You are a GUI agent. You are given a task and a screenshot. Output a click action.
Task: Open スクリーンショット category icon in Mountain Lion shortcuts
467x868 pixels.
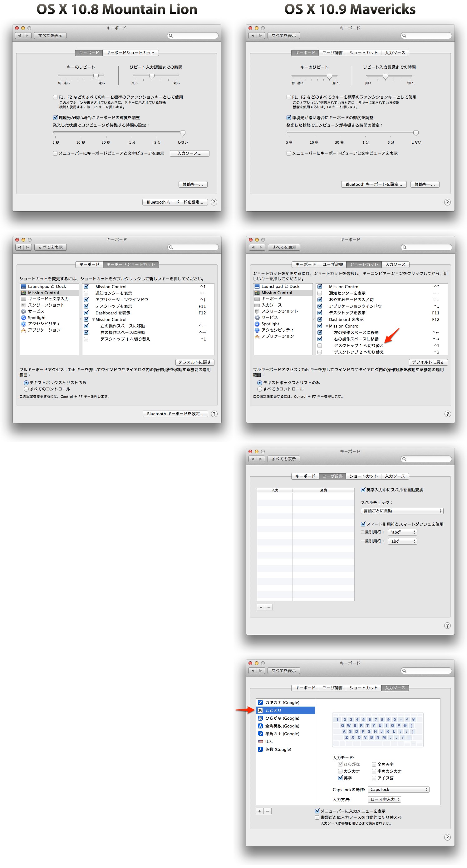pos(24,305)
